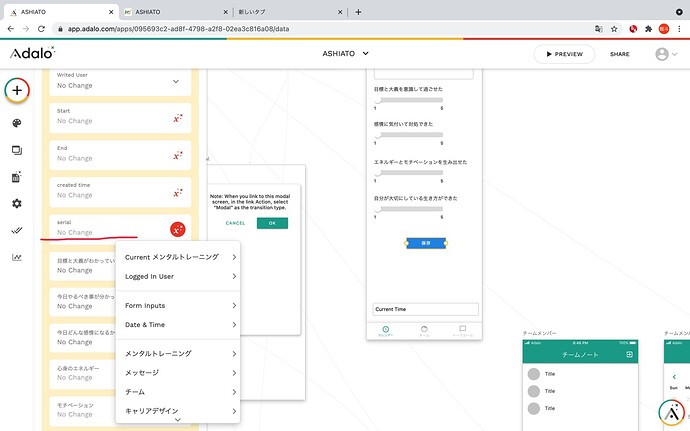Click slider under エネルギーとモチベーションを生み出せた
The height and width of the screenshot is (431, 690).
pos(409,173)
